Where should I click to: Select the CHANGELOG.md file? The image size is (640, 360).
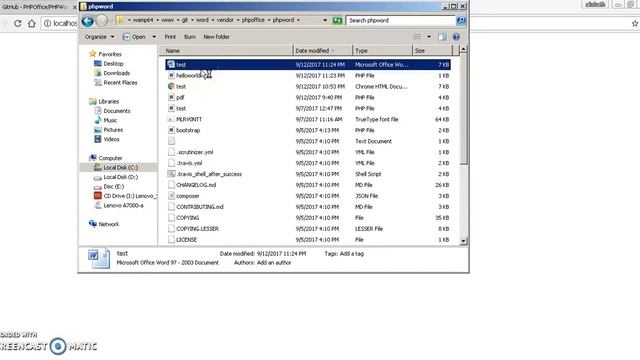[x=308, y=185]
